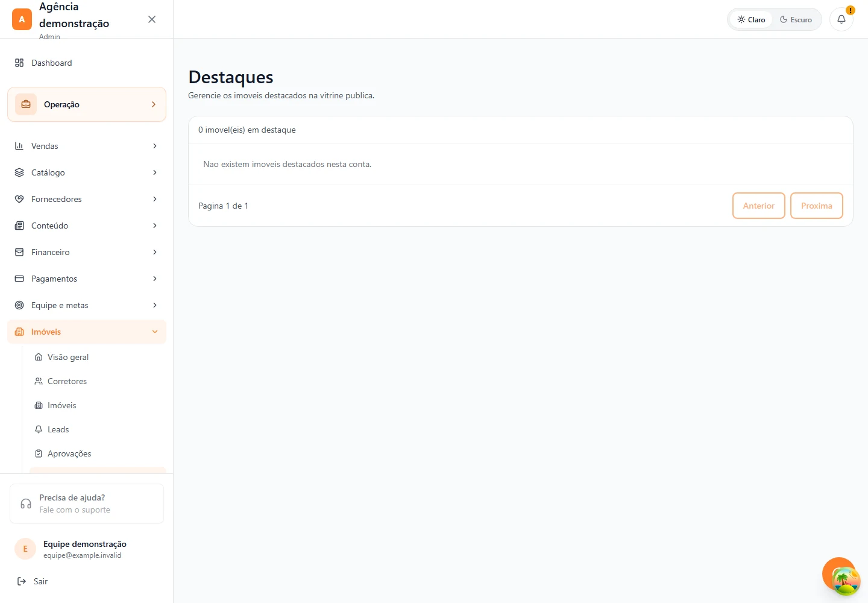This screenshot has width=868, height=603.
Task: Click the Anterior pagination button
Action: [758, 206]
